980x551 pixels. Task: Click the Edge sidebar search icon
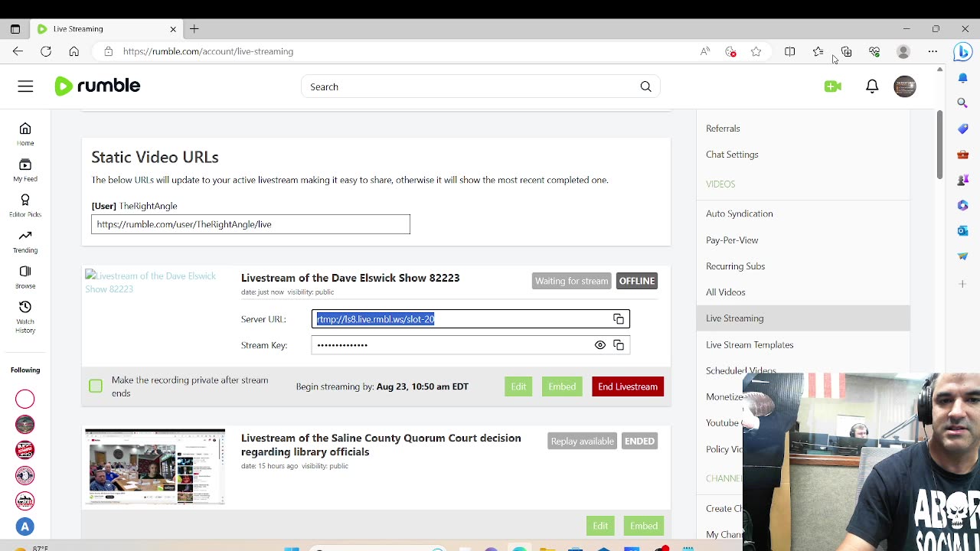[963, 103]
